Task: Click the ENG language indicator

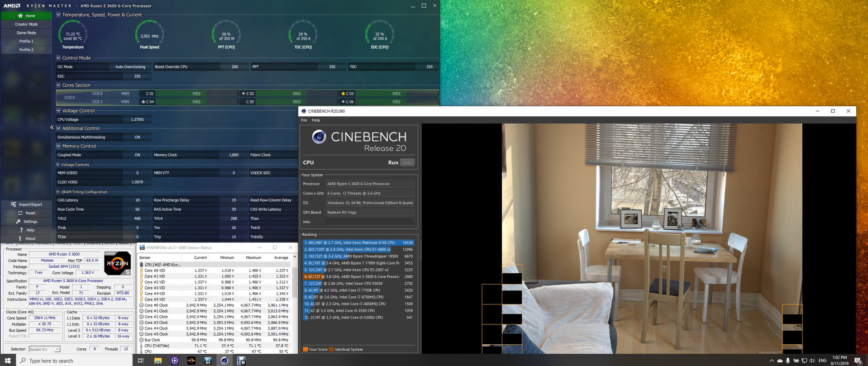Action: tap(822, 361)
